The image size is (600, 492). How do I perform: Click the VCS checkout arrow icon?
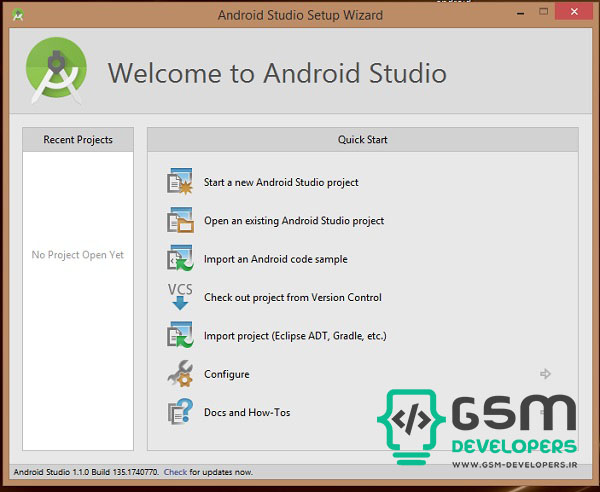tap(180, 297)
